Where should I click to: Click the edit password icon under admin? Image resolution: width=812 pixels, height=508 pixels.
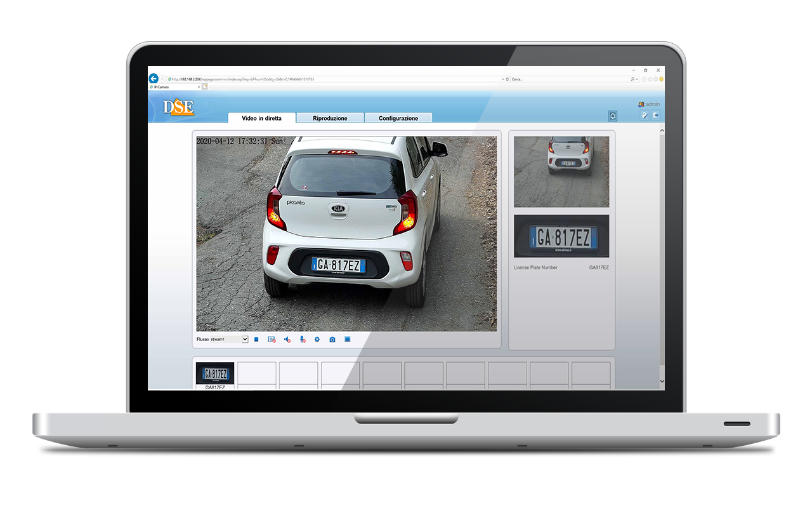pyautogui.click(x=644, y=116)
